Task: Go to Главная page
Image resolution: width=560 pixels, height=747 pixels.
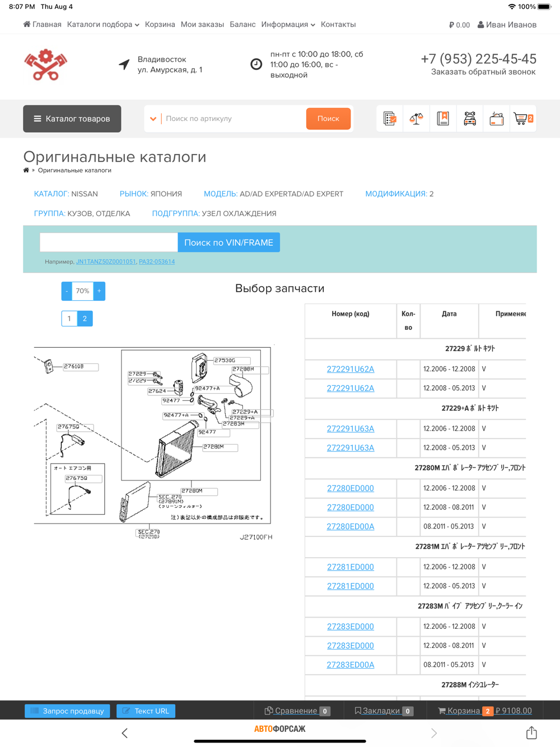Action: (x=43, y=25)
